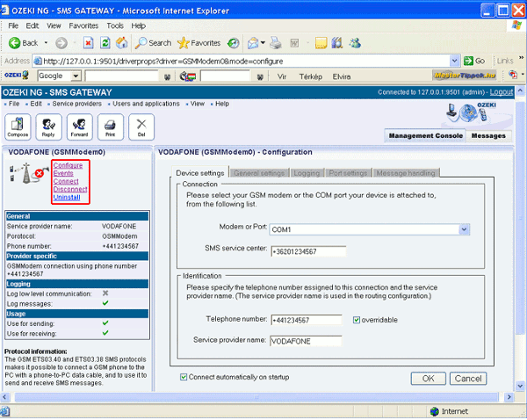Image resolution: width=527 pixels, height=420 pixels.
Task: Click the Elvira toolbar link
Action: (x=342, y=76)
